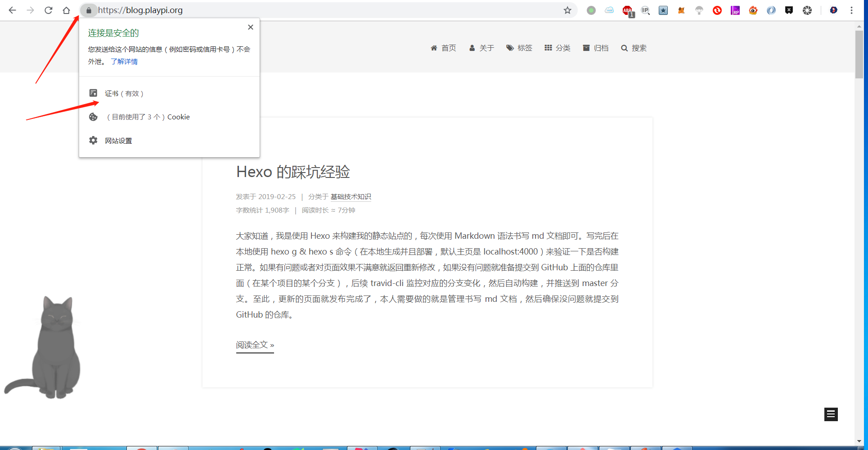The image size is (868, 450).
Task: Open the purple Axure RP extension
Action: [735, 10]
